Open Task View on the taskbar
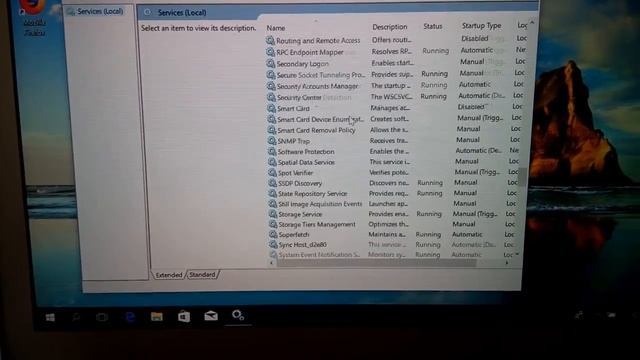640x360 pixels. [x=102, y=317]
